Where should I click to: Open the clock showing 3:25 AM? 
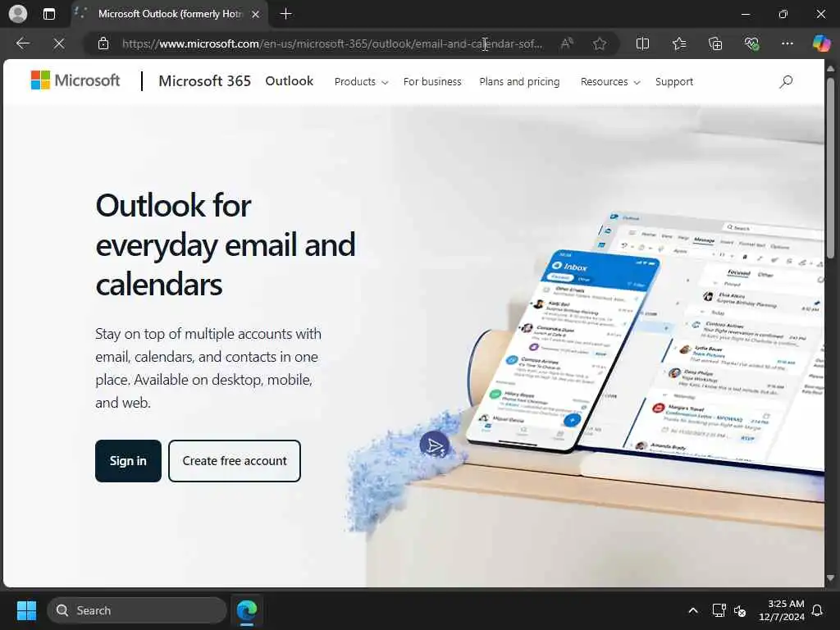[x=782, y=610]
